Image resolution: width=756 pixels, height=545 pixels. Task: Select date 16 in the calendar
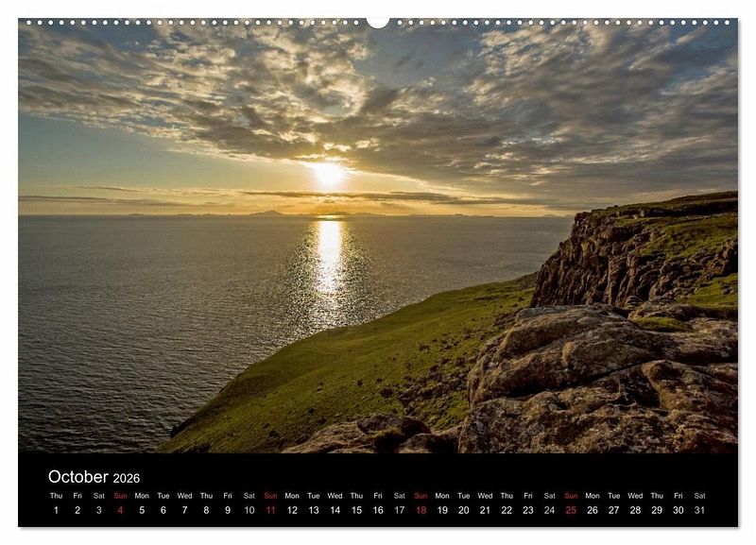pos(378,510)
